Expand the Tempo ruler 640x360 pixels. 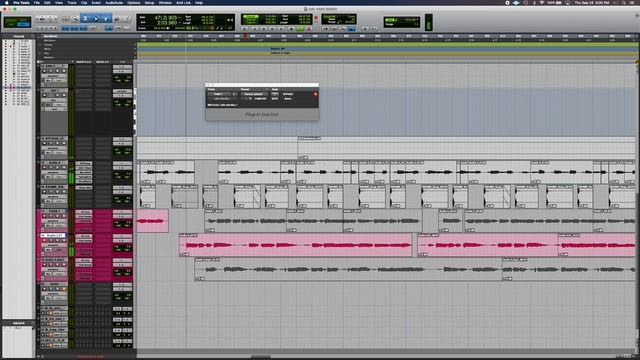41,44
